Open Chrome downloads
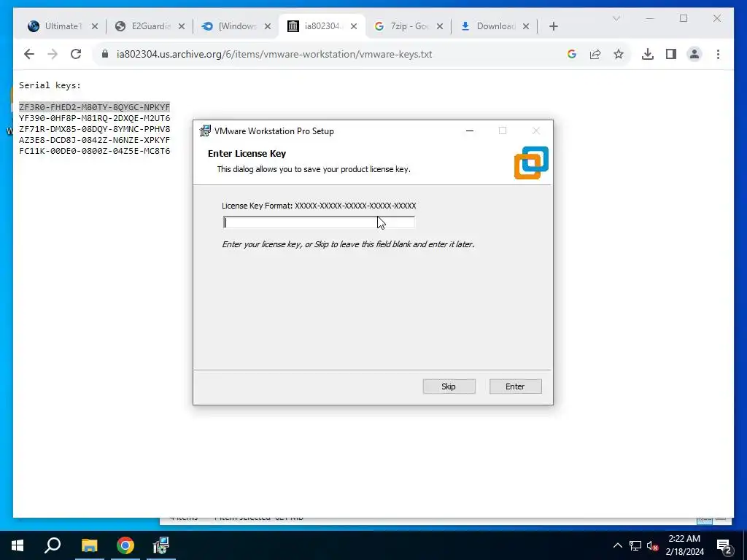The image size is (747, 560). point(648,54)
